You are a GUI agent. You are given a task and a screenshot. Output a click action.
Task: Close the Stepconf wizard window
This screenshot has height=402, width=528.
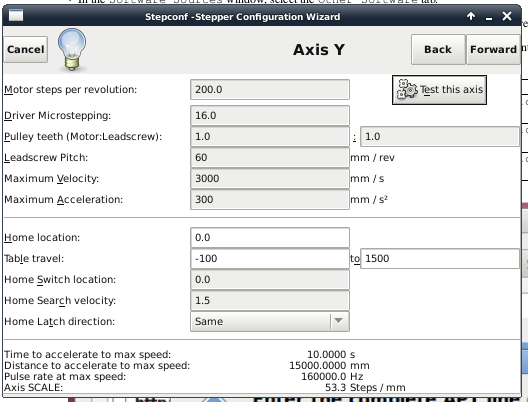[x=507, y=16]
